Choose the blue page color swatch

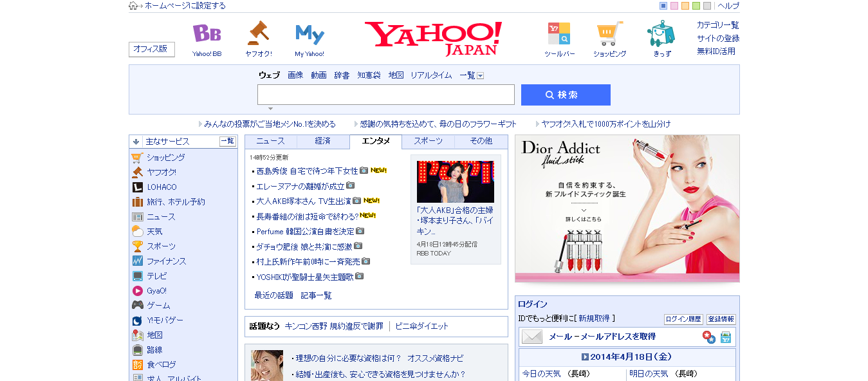[x=663, y=6]
